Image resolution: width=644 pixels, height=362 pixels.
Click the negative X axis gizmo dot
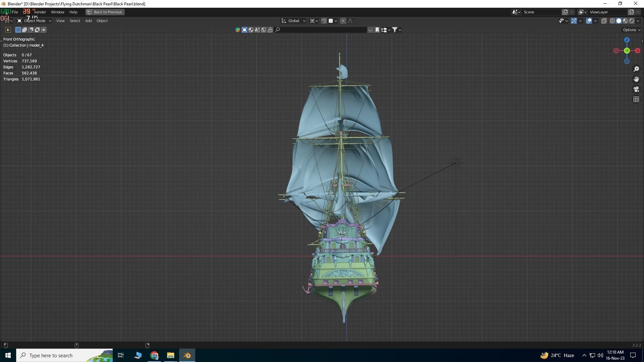pyautogui.click(x=616, y=51)
